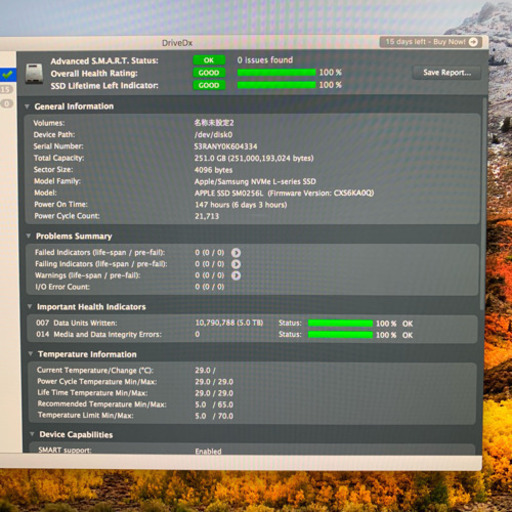Open details arrow for Warnings row

(236, 275)
